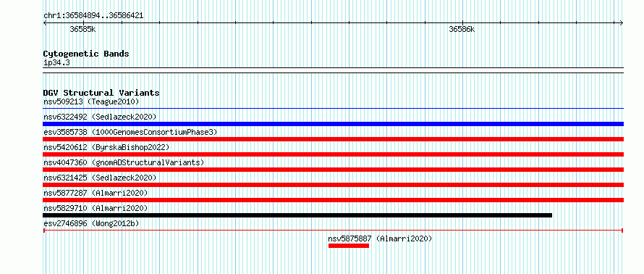644x274 pixels.
Task: Click the red bar for nsv5420612
Action: 333,154
